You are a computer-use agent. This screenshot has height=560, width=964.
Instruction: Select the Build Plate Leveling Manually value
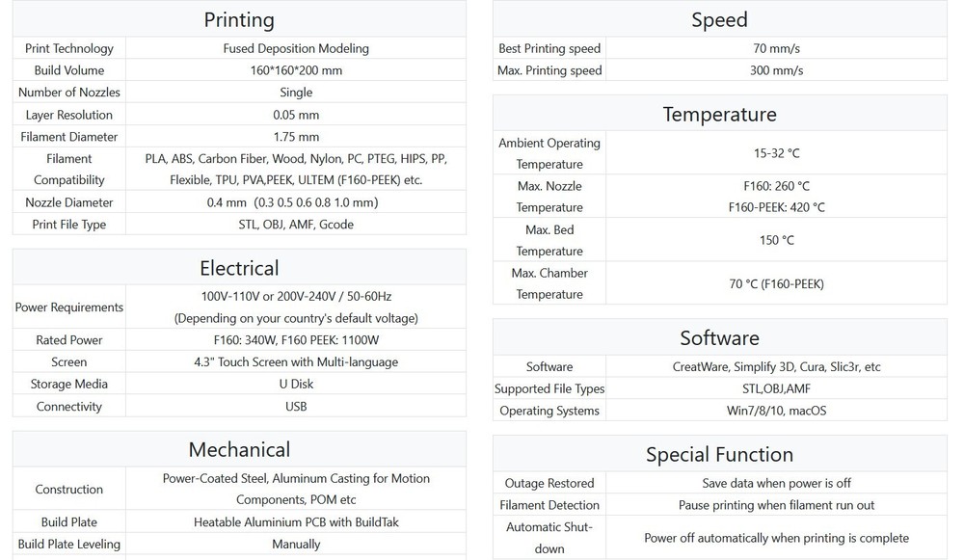296,544
